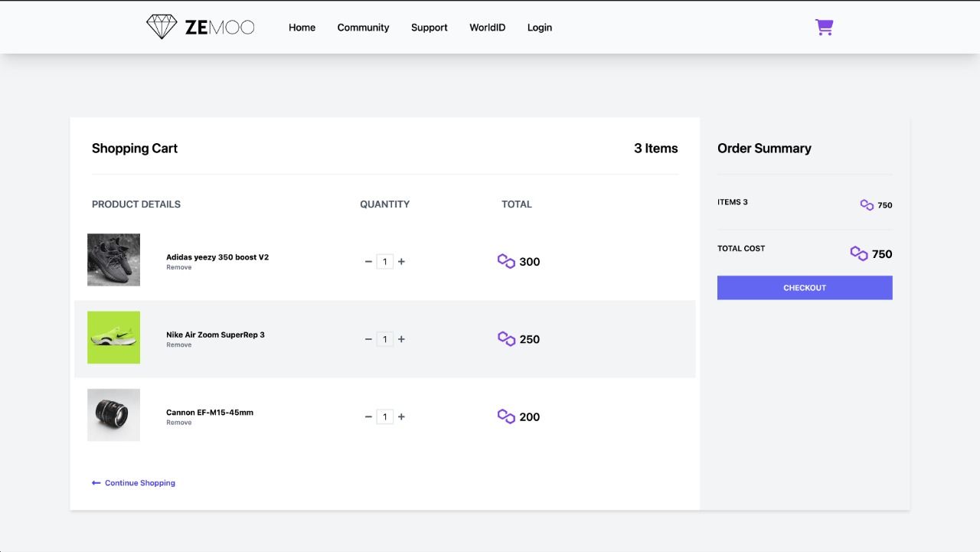Click the PRODUCT DETAILS column header
The height and width of the screenshot is (552, 980).
coord(136,204)
